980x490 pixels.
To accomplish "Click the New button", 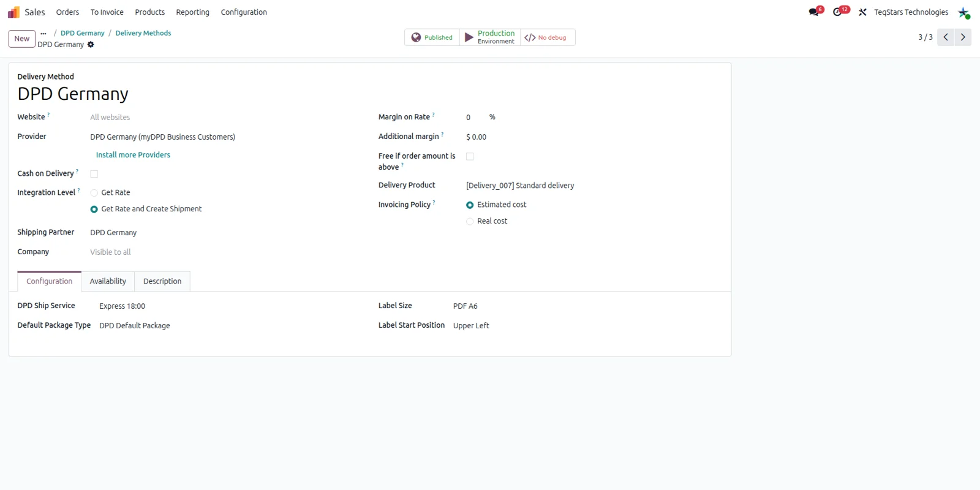I will pyautogui.click(x=22, y=39).
